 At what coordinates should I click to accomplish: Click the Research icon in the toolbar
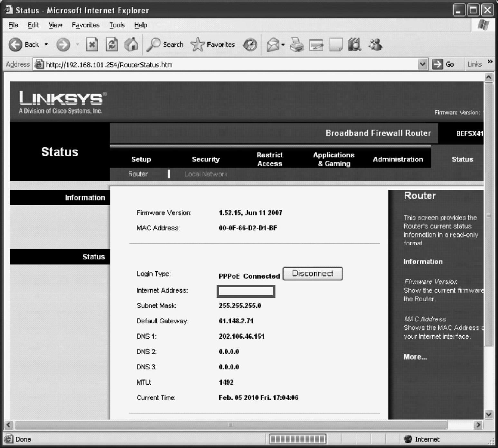[x=355, y=44]
